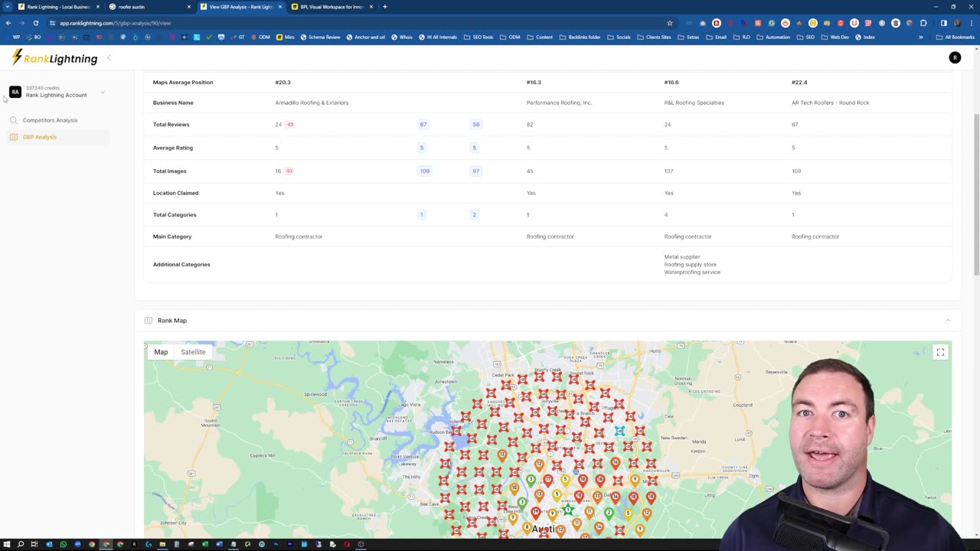Click the 137 Total Images value
Image resolution: width=980 pixels, height=551 pixels.
(x=668, y=171)
